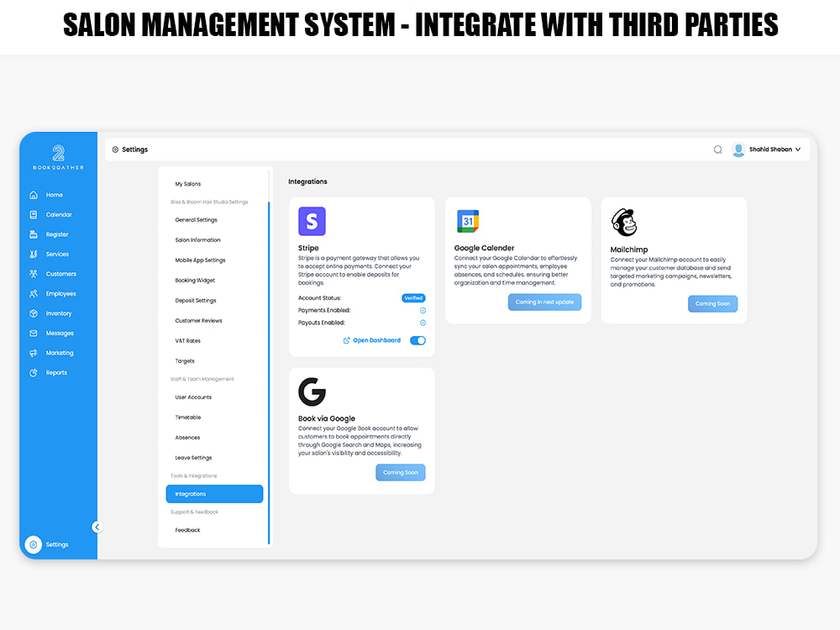840x630 pixels.
Task: Click the Verified account status badge
Action: point(413,298)
